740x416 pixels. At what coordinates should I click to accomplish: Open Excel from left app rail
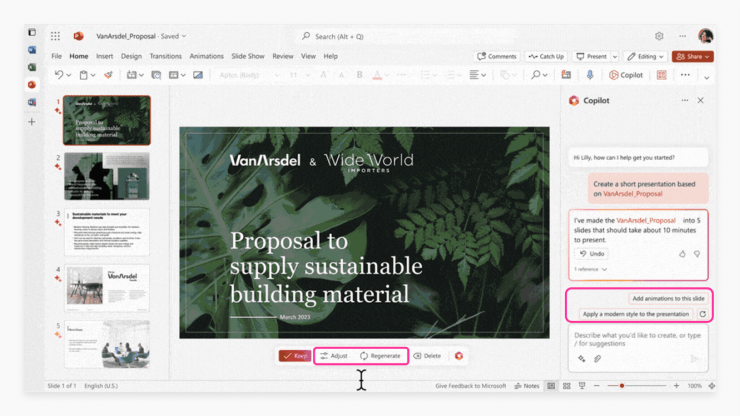32,67
